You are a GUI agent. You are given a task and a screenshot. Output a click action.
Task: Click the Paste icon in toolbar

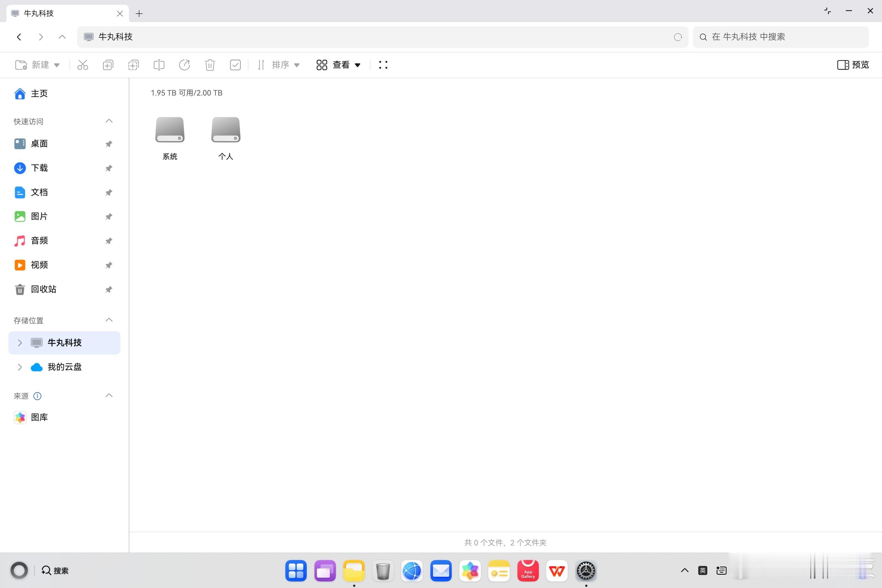pos(133,65)
